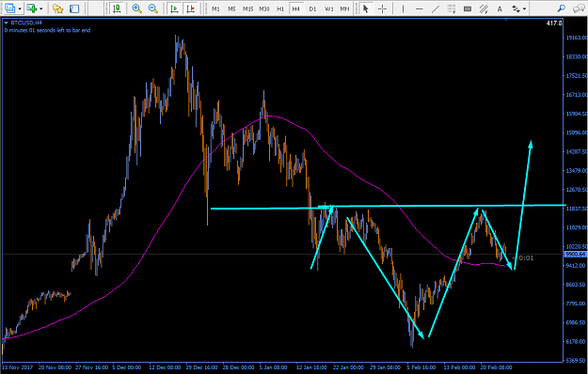The image size is (588, 374).
Task: Open the Navigator folder-with-star icon
Action: point(57,8)
